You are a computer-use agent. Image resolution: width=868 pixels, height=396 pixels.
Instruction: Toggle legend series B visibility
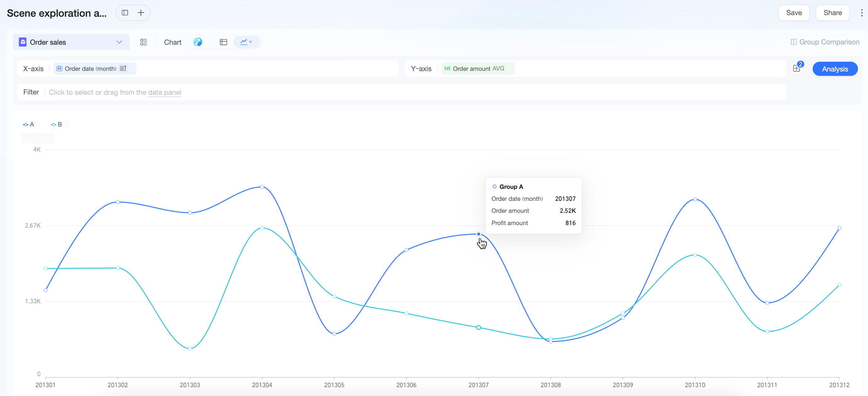[56, 124]
